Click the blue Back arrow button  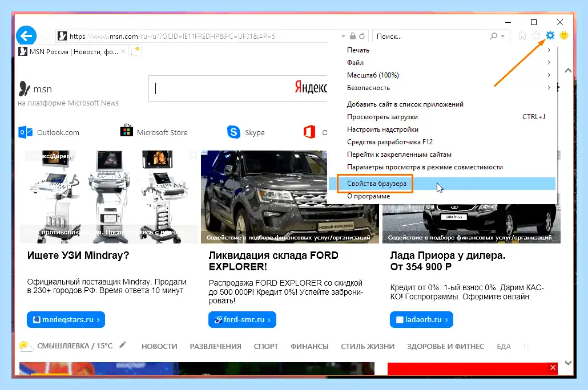[26, 36]
